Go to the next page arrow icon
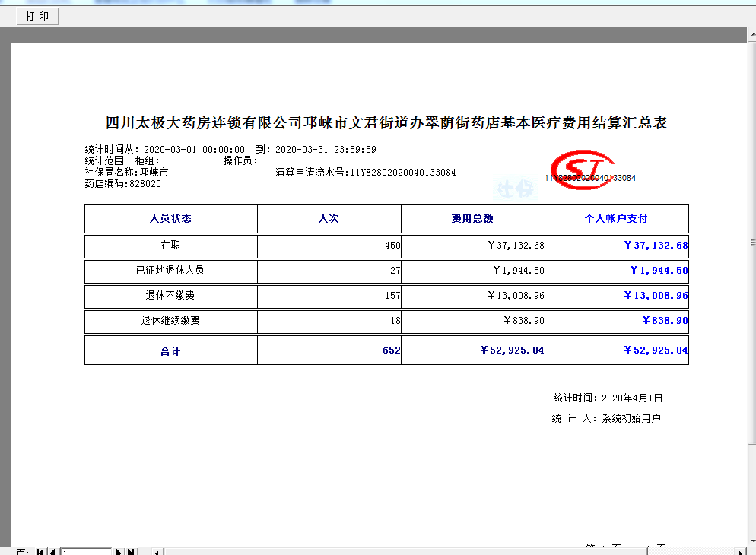Image resolution: width=756 pixels, height=555 pixels. tap(118, 552)
